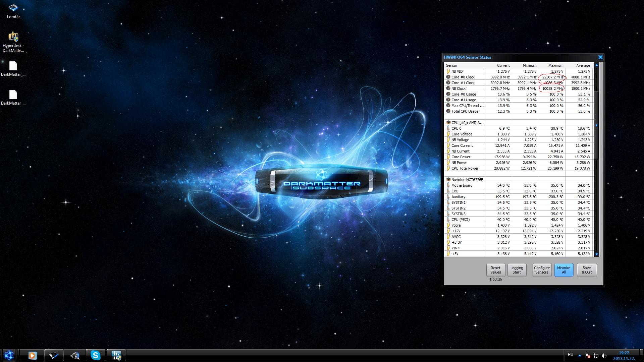Image resolution: width=644 pixels, height=362 pixels.
Task: Open the Start menu orb
Action: pos(9,355)
